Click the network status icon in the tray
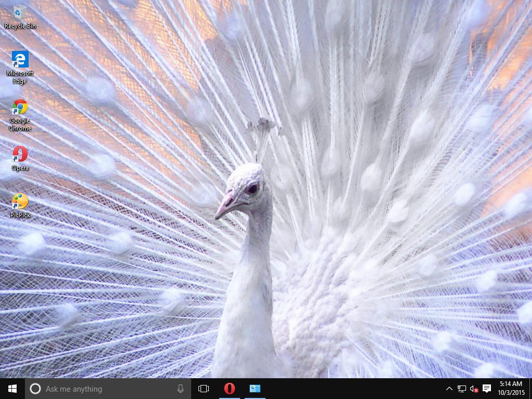This screenshot has width=532, height=399. point(461,388)
